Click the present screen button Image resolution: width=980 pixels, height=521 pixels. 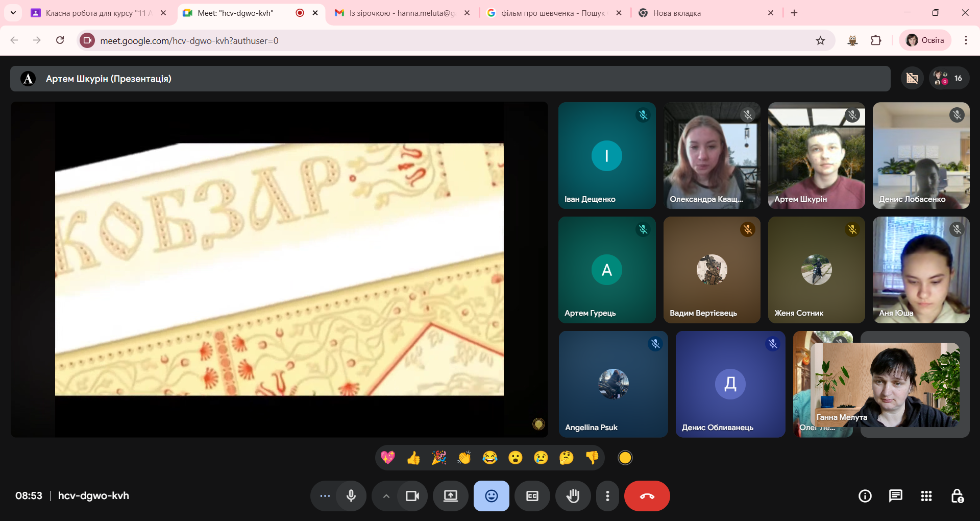(x=450, y=496)
